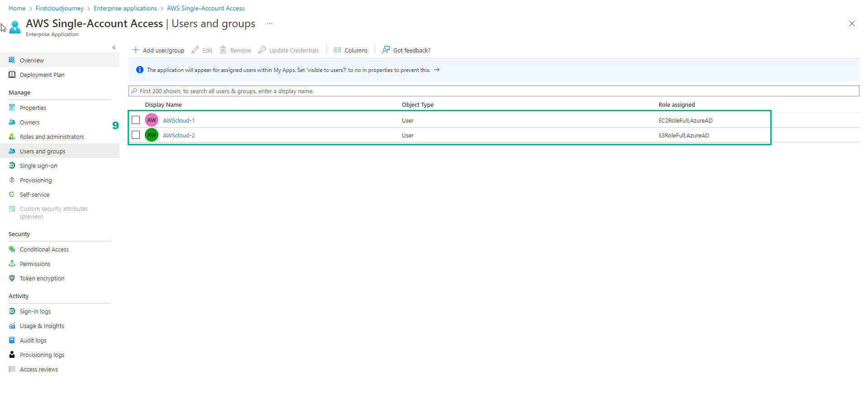Click the Overview grid icon in sidebar
868x394 pixels.
pos(12,60)
